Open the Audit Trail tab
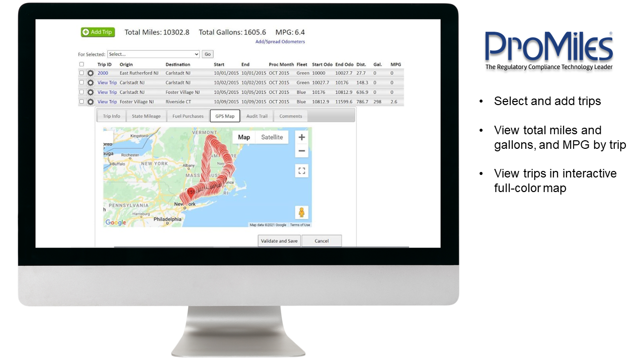This screenshot has height=362, width=644. click(257, 116)
